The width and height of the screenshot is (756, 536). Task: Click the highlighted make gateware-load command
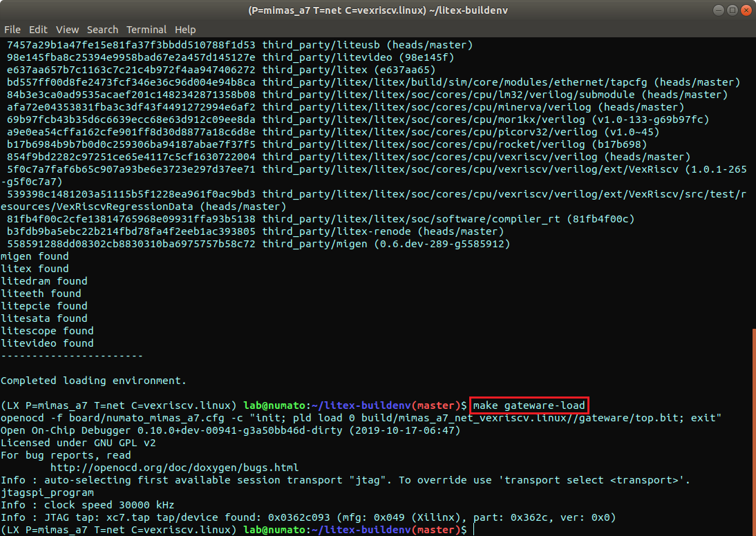tap(529, 405)
